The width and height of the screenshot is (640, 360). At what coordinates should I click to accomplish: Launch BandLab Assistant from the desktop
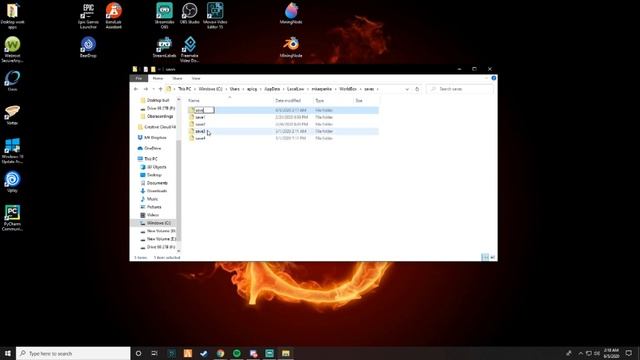click(x=113, y=16)
